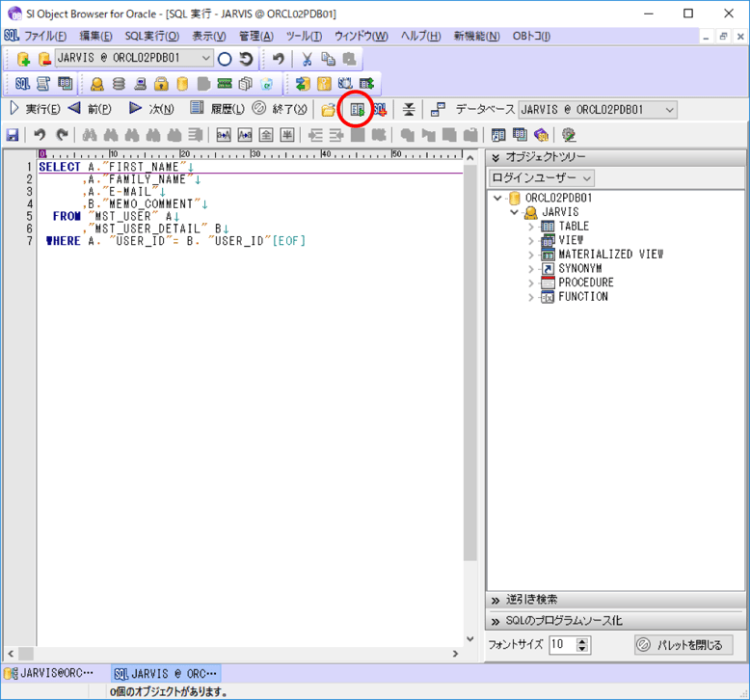Select the MATERIALIZED VIEW tree item

pyautogui.click(x=610, y=255)
